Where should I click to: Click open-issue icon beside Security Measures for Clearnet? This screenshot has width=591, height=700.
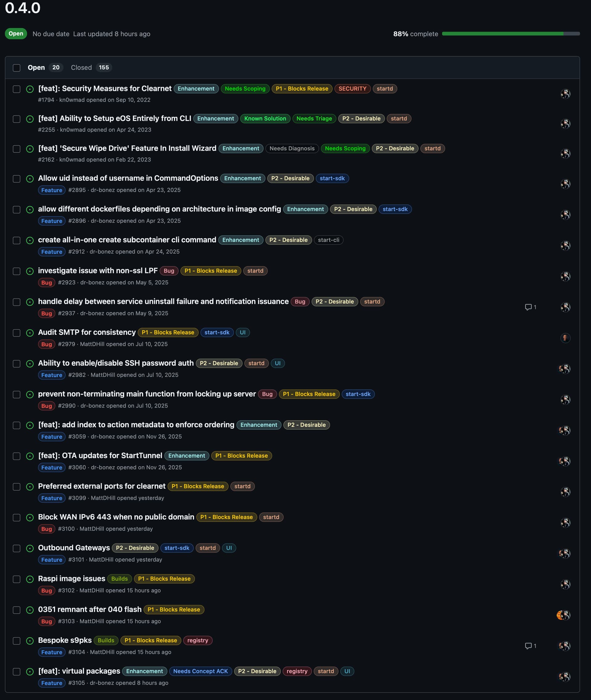click(30, 89)
